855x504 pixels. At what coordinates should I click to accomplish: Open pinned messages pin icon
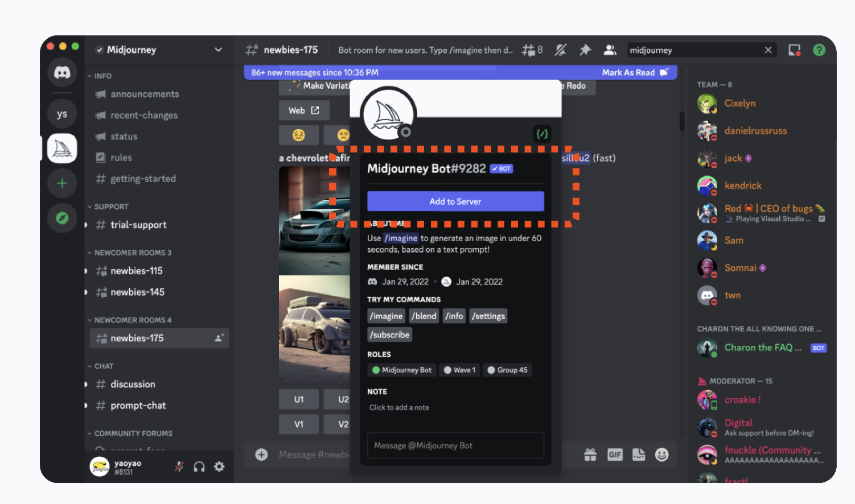[585, 50]
